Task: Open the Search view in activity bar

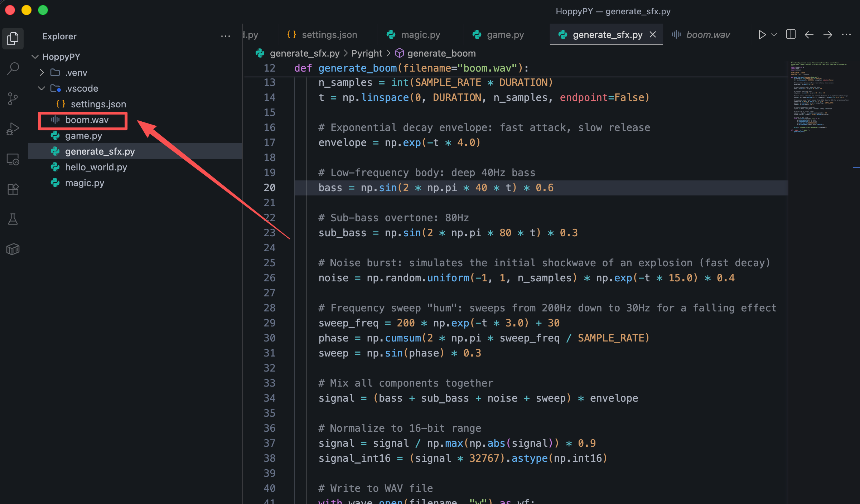Action: tap(13, 68)
